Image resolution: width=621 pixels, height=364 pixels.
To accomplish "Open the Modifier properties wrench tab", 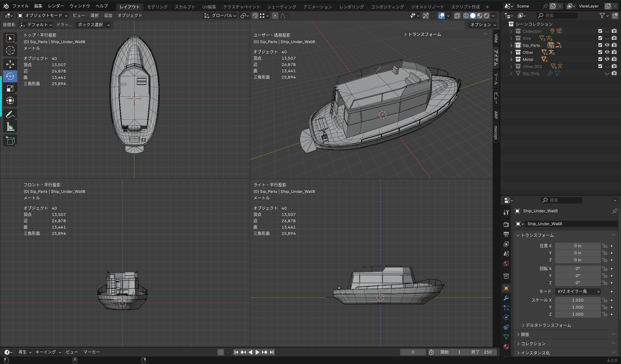I will point(506,298).
